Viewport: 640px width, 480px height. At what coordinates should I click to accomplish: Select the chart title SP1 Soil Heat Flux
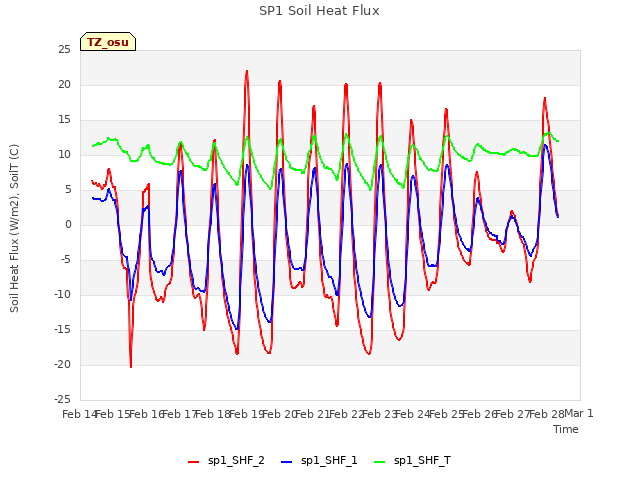tap(319, 11)
